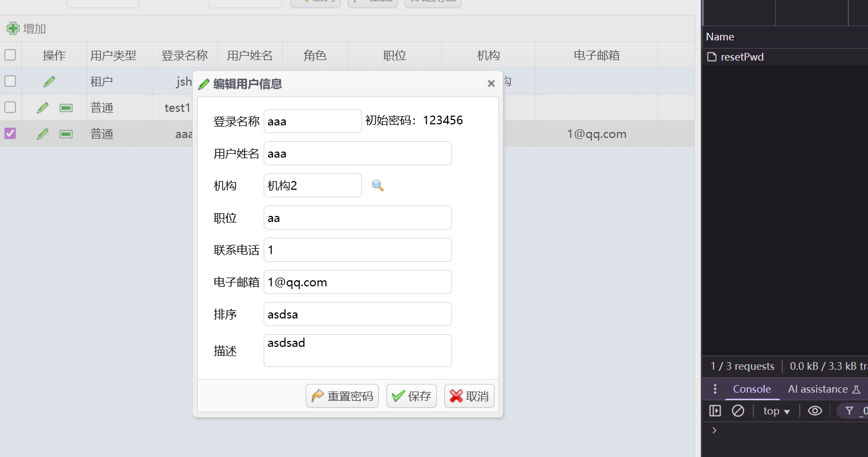Toggle the console sidebar panel icon
This screenshot has height=457, width=868.
coord(715,411)
